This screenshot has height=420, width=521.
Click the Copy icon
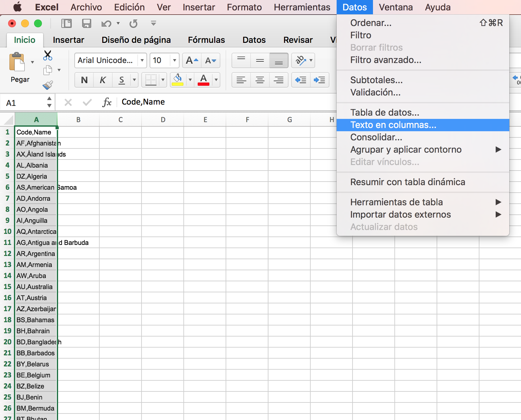48,70
